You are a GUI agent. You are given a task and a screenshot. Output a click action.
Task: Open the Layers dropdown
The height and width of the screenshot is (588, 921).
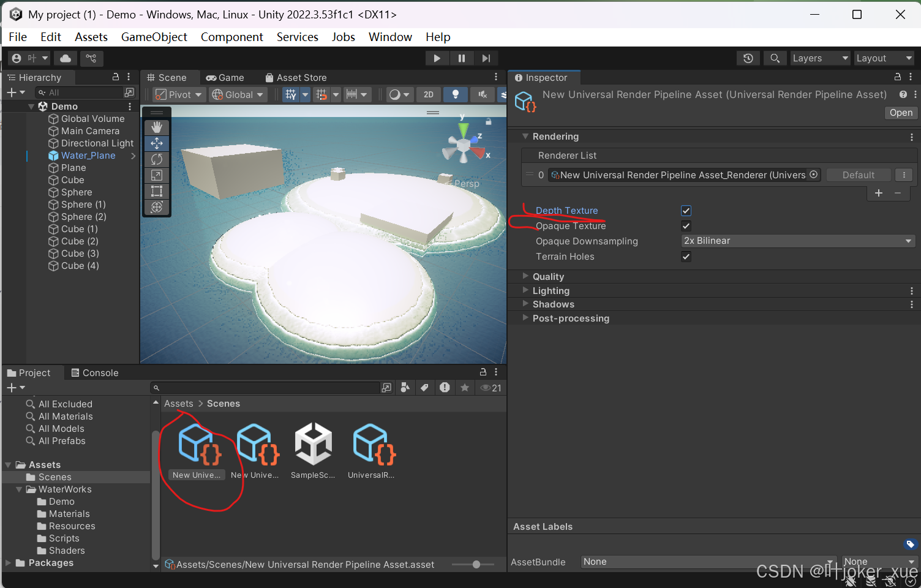pos(820,58)
